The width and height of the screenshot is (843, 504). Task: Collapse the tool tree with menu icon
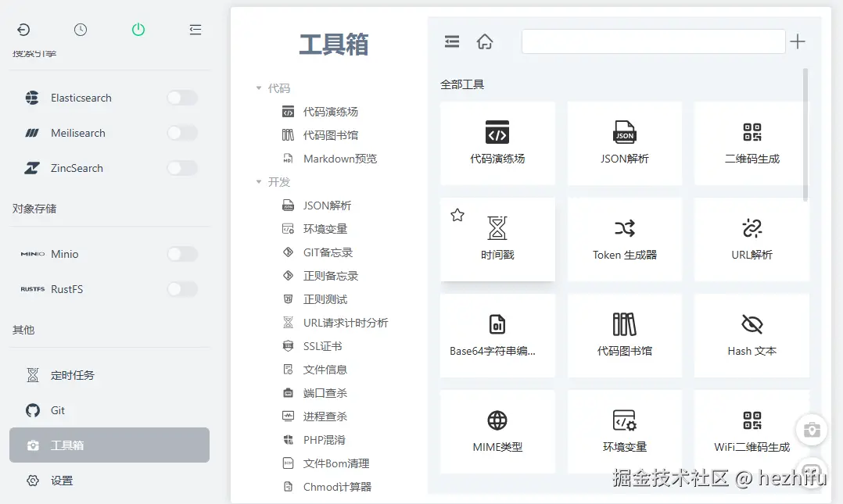452,41
